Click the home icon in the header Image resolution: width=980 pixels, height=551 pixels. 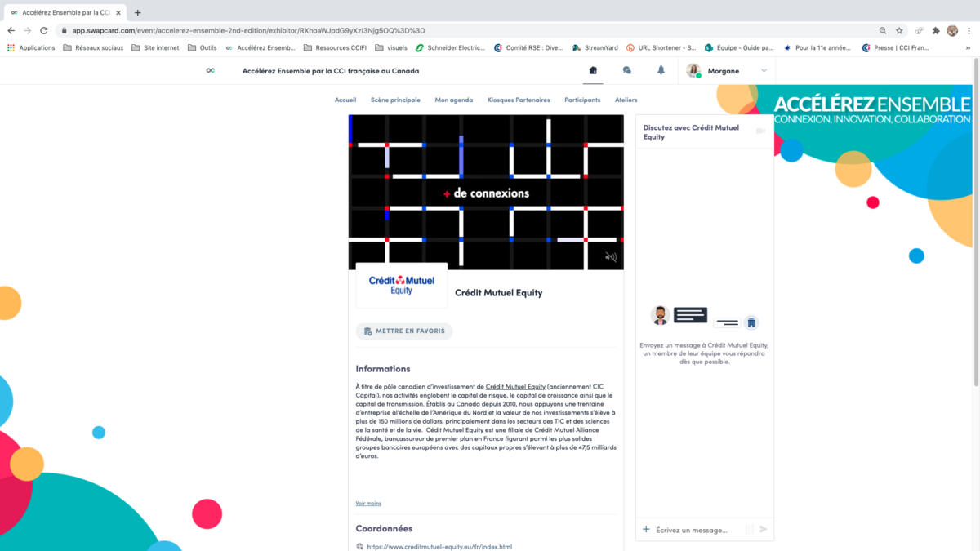coord(593,71)
